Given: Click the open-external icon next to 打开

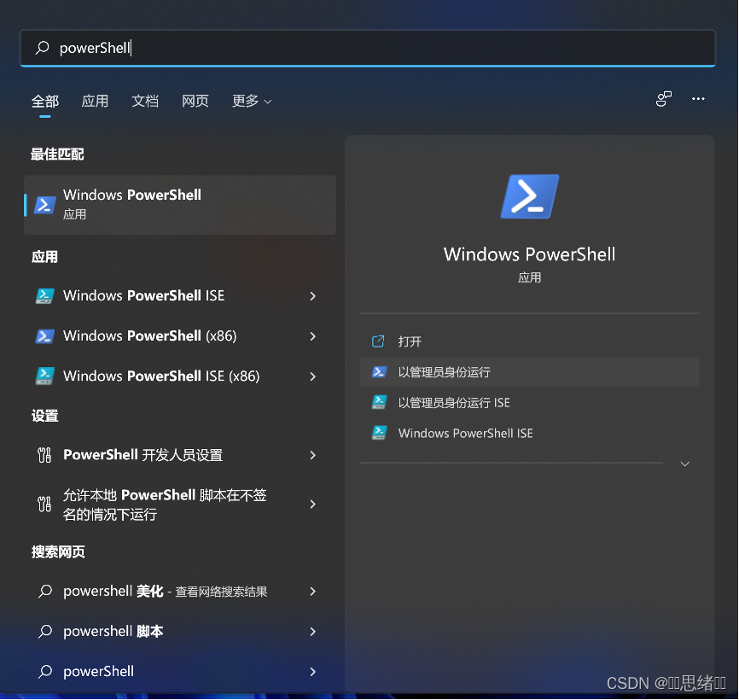Looking at the screenshot, I should (x=378, y=341).
